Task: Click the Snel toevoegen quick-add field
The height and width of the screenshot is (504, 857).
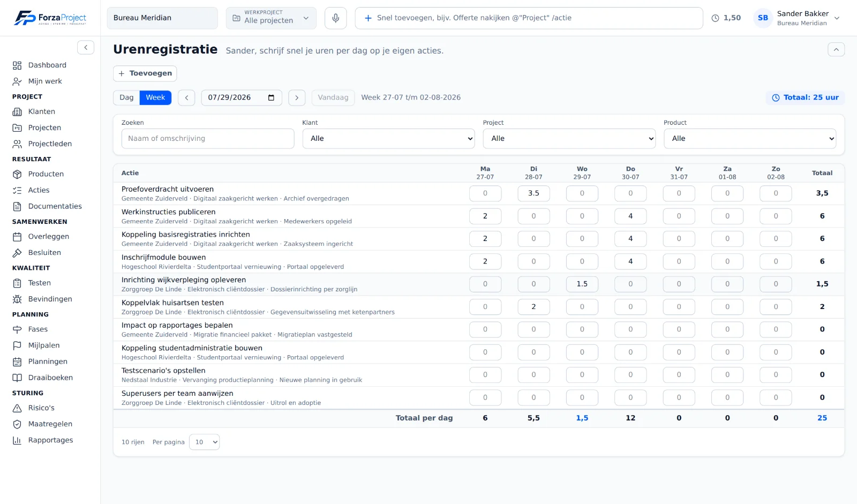Action: click(529, 18)
